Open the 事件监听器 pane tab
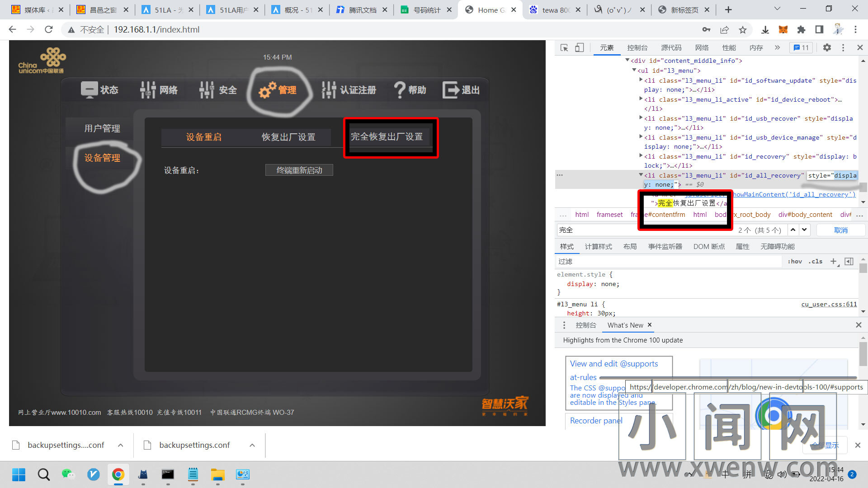868x488 pixels. click(665, 246)
